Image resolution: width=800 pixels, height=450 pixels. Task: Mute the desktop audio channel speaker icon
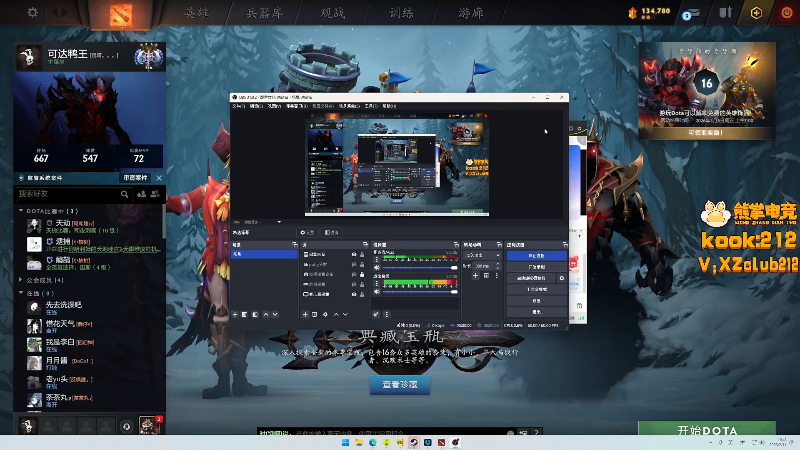tap(377, 291)
